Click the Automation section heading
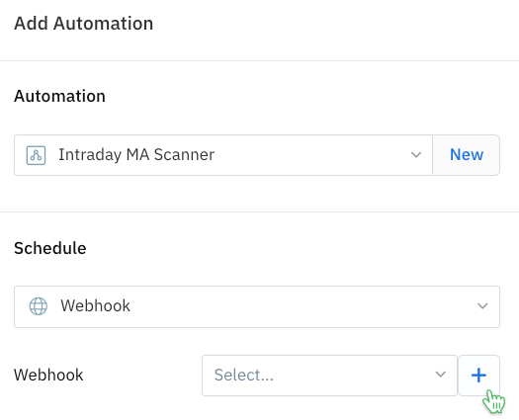 pyautogui.click(x=59, y=96)
